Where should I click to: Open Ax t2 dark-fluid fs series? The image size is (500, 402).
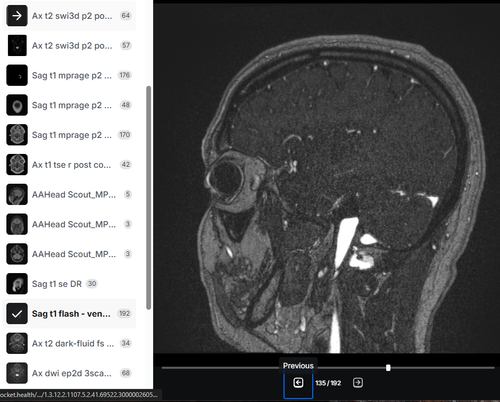coord(69,343)
